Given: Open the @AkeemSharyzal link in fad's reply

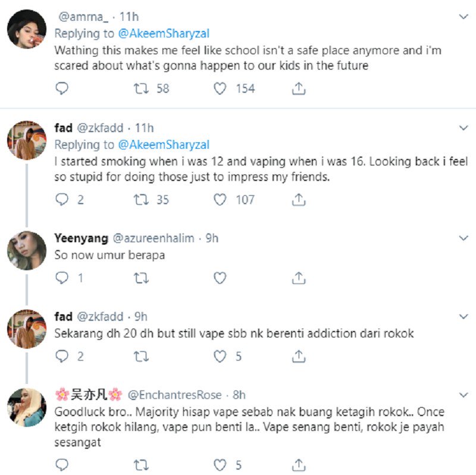Looking at the screenshot, I should [x=164, y=145].
